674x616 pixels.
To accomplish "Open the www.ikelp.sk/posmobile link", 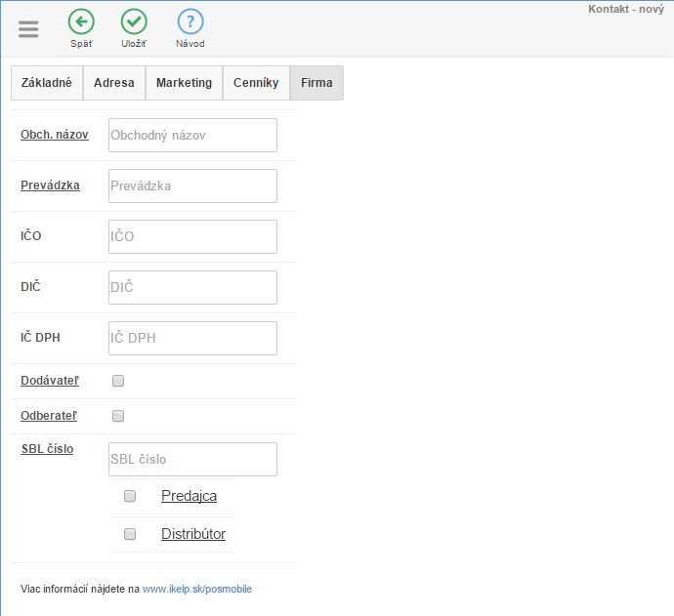I will (196, 590).
